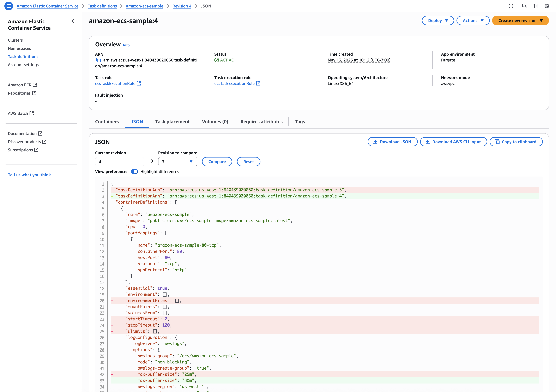Copy the ARN with the copy icon
Screen dimensions: 556x392
coord(99,60)
